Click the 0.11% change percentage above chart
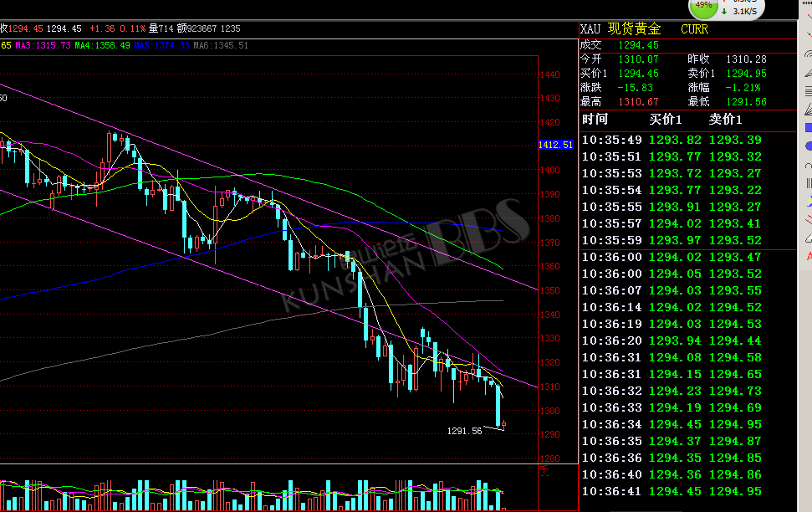Image resolution: width=812 pixels, height=512 pixels. click(133, 28)
